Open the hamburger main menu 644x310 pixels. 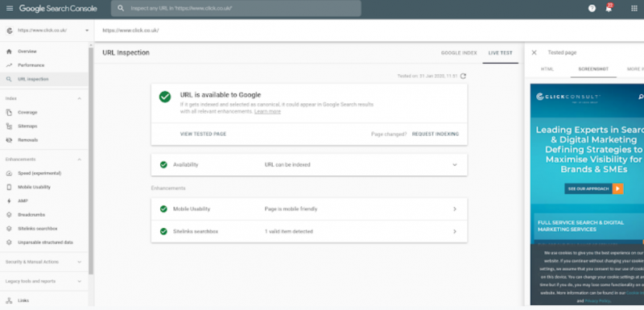coord(10,8)
